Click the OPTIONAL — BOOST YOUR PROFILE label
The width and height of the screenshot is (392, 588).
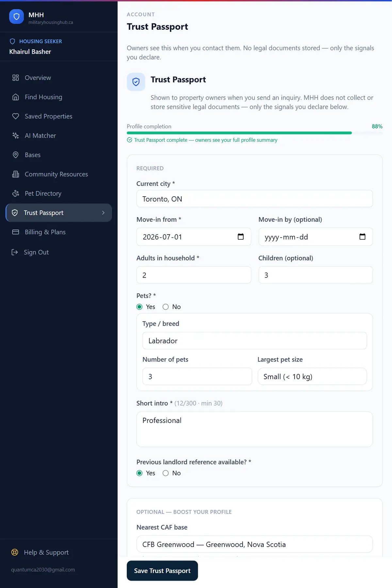coord(184,512)
